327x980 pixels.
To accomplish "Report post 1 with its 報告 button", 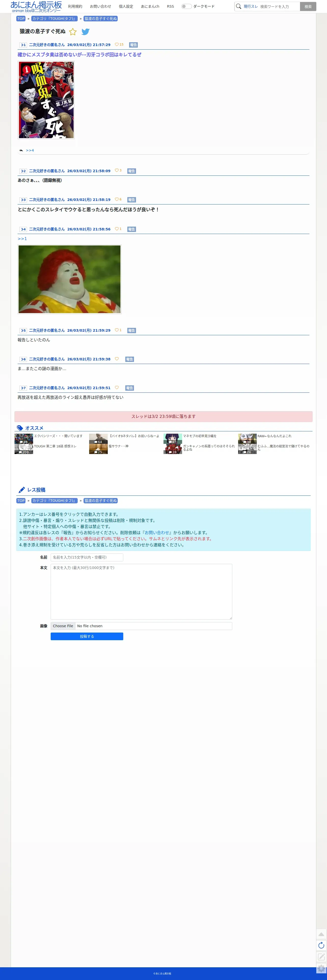I will 133,45.
